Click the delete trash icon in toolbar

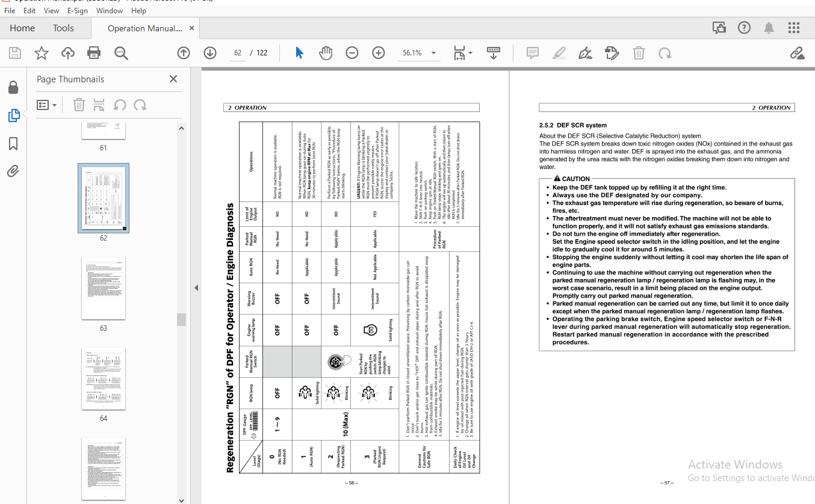click(x=639, y=53)
